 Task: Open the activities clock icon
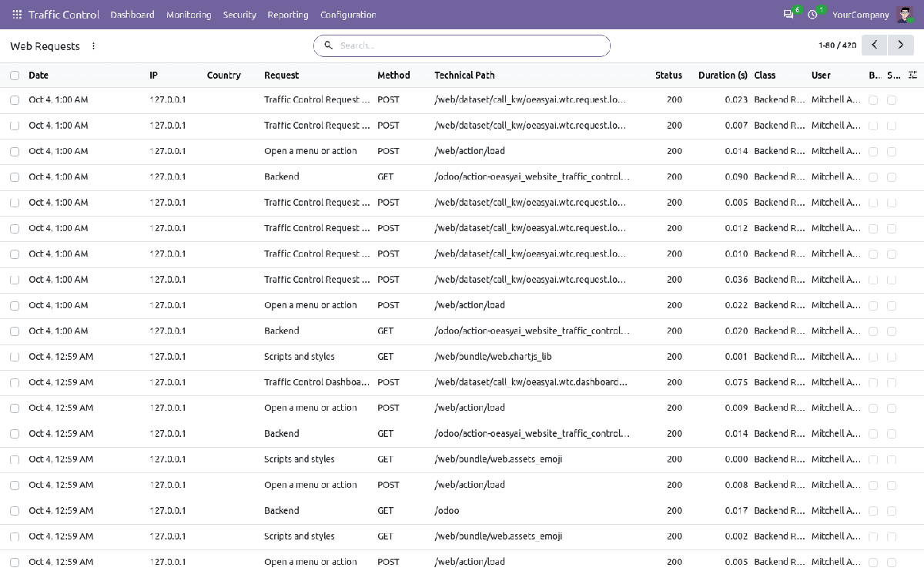pos(812,15)
